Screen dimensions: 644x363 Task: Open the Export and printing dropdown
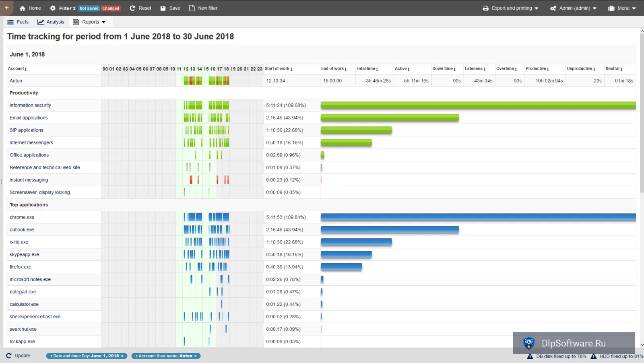click(510, 8)
